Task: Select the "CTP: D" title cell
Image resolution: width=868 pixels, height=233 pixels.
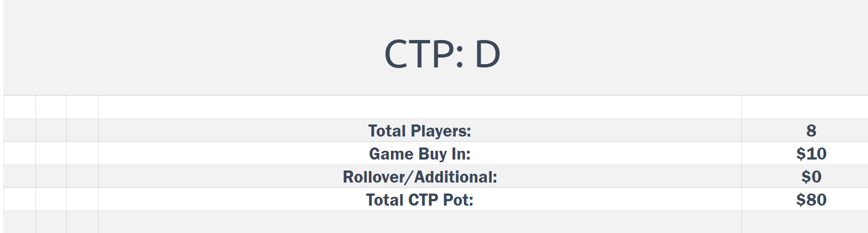Action: (x=442, y=54)
